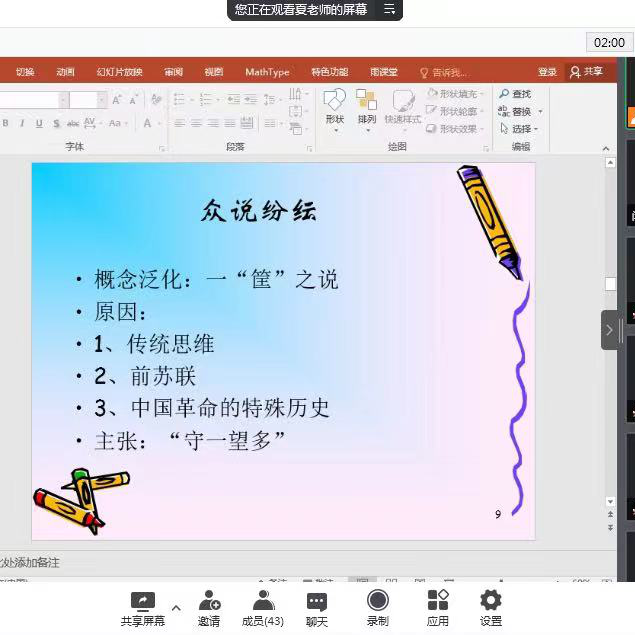The image size is (635, 635).
Task: Open the 绘图 dialog launcher
Action: tap(486, 149)
